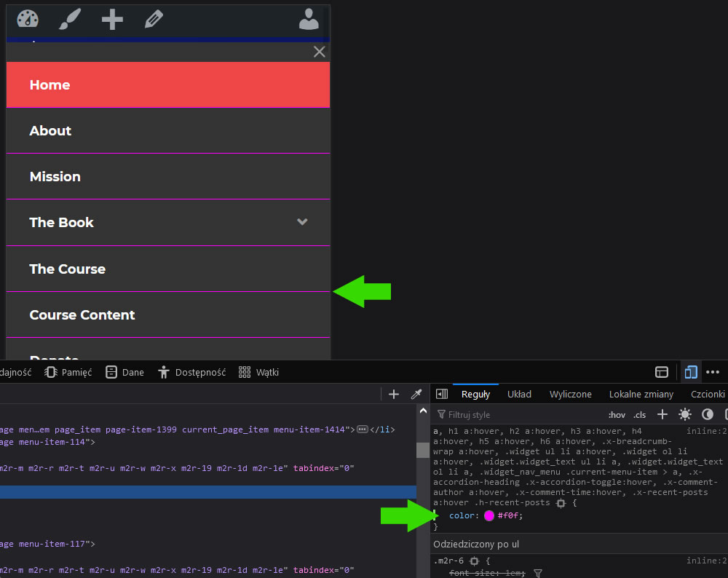Screen dimensions: 728x578
Task: Click the Customize paintbrush icon
Action: [70, 19]
